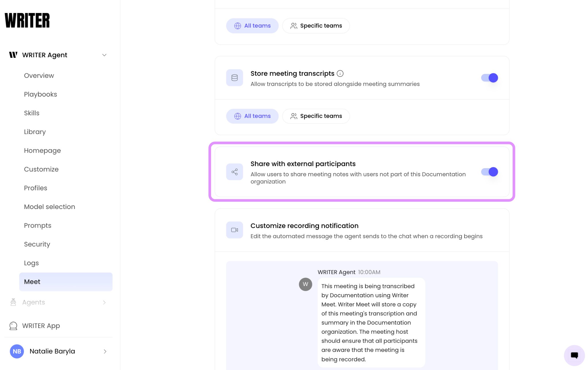Expand Natalie Baryla account chevron
Viewport: 588px width, 370px height.
tap(105, 352)
